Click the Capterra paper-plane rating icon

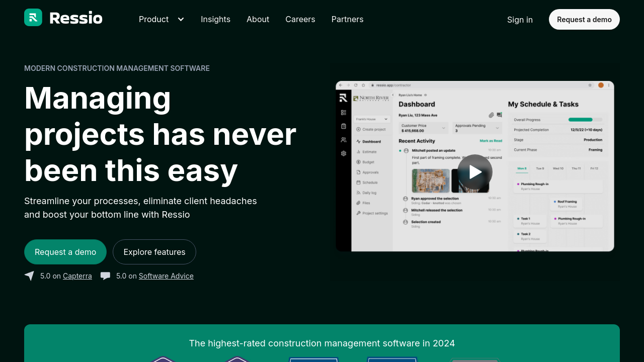click(29, 276)
